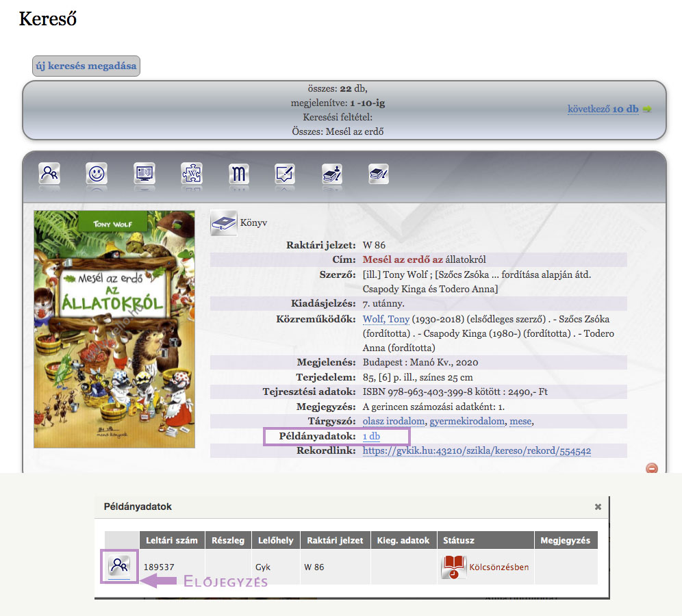The image size is (682, 616).
Task: Click the book stack with stamp icon
Action: click(x=332, y=173)
